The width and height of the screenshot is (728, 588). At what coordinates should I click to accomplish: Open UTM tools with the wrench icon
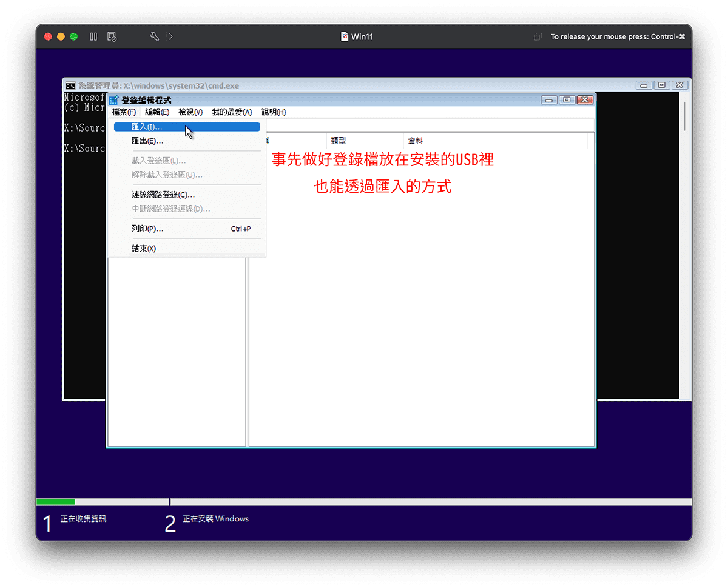[x=153, y=36]
